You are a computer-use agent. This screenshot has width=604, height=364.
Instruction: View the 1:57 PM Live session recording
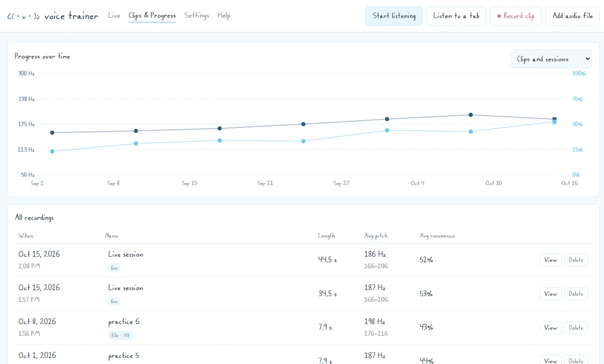551,294
